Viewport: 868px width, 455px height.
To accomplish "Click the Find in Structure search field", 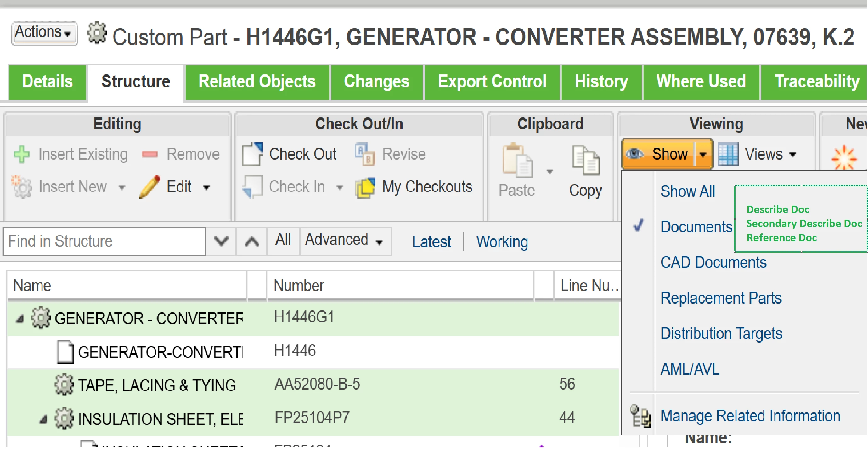I will click(x=104, y=241).
